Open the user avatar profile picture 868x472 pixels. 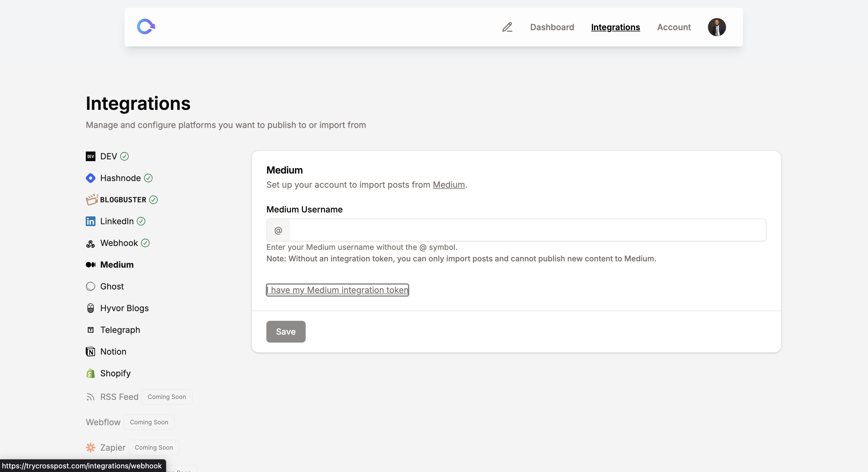pyautogui.click(x=717, y=27)
